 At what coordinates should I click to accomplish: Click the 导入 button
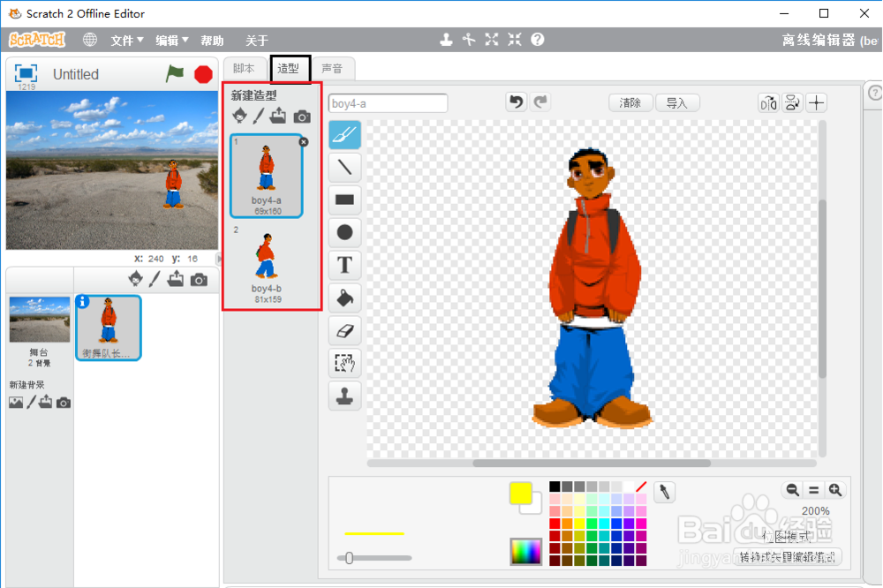(677, 103)
